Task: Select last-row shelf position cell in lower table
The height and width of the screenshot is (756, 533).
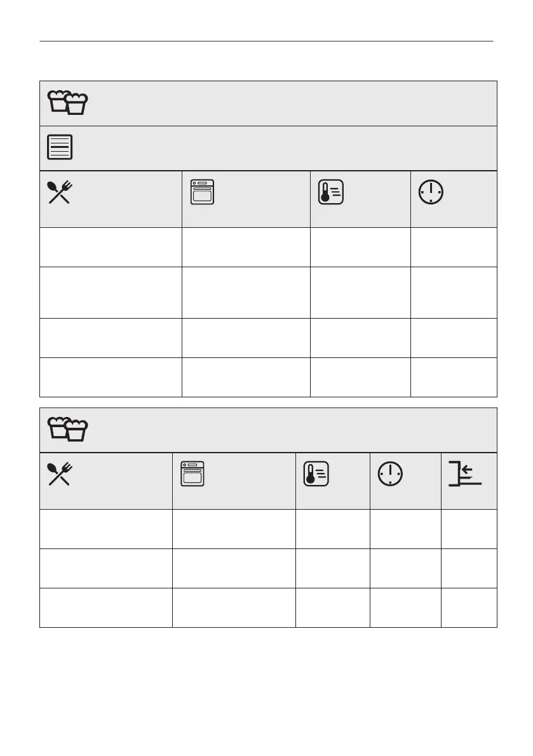Action: click(x=468, y=607)
